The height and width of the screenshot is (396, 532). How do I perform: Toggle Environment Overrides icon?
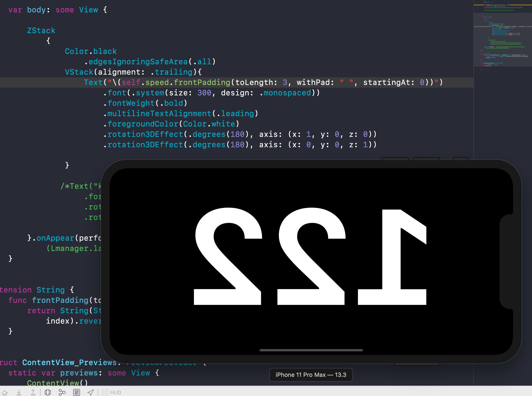[x=76, y=392]
